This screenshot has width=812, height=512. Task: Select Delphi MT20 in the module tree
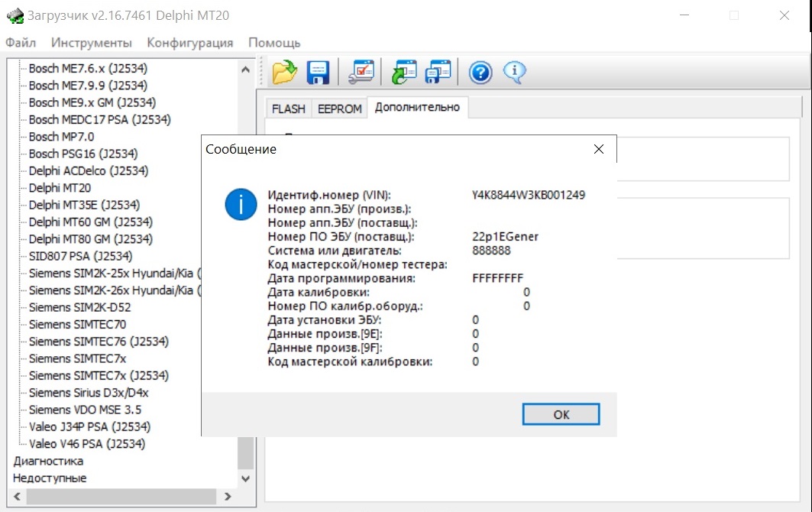coord(60,188)
